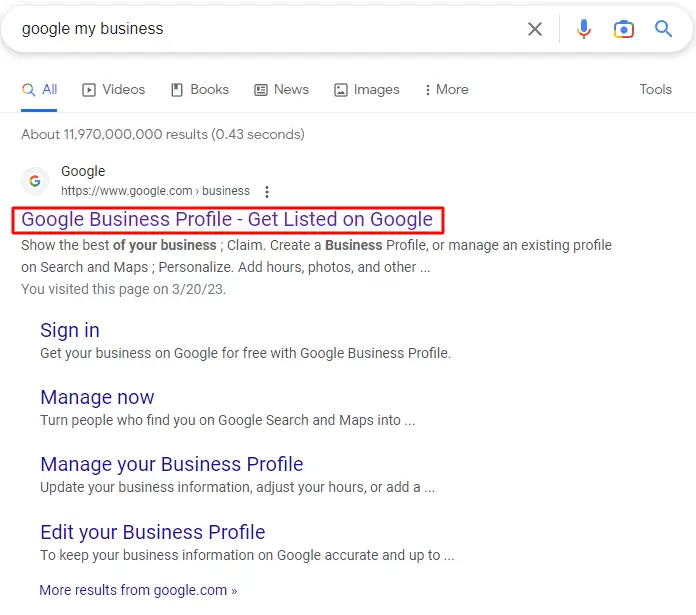Clear the search box with X icon

click(535, 29)
